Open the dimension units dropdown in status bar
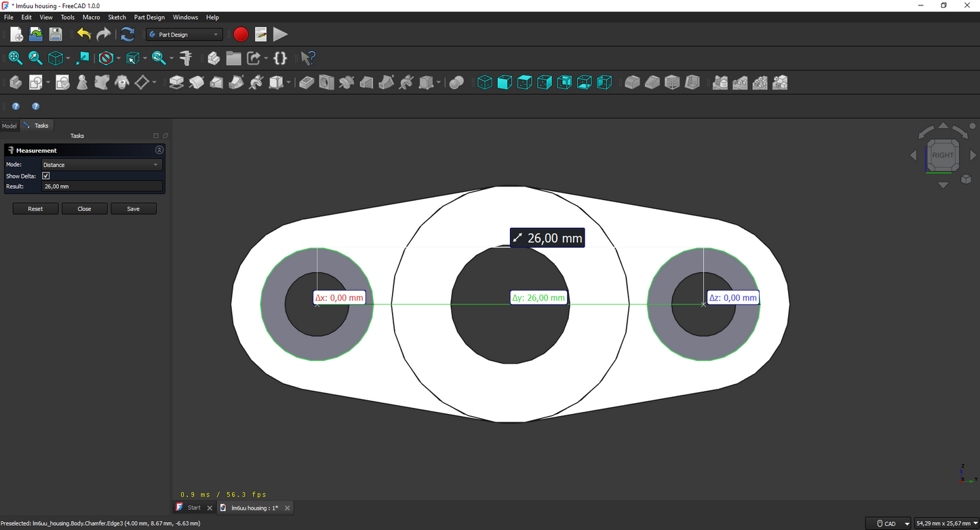The width and height of the screenshot is (980, 530). (947, 523)
